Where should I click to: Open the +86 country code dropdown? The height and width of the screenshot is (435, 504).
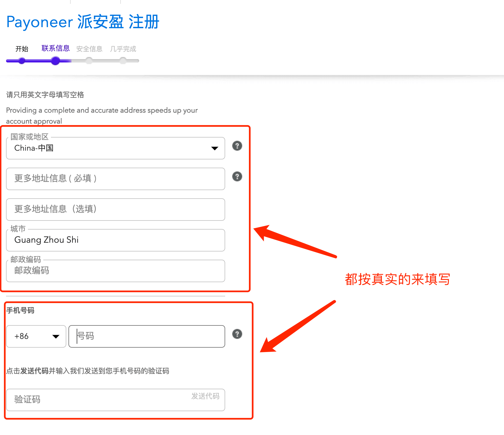point(36,336)
